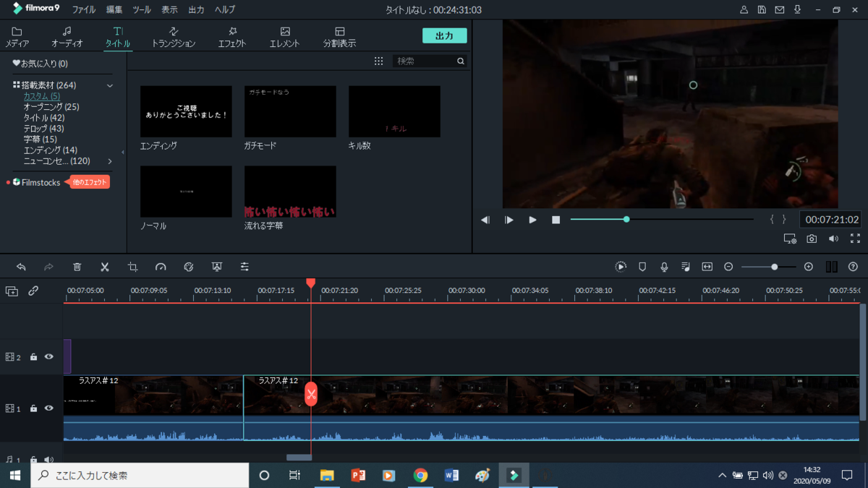This screenshot has width=868, height=488.
Task: Open the ヘルプ menu
Action: click(225, 10)
